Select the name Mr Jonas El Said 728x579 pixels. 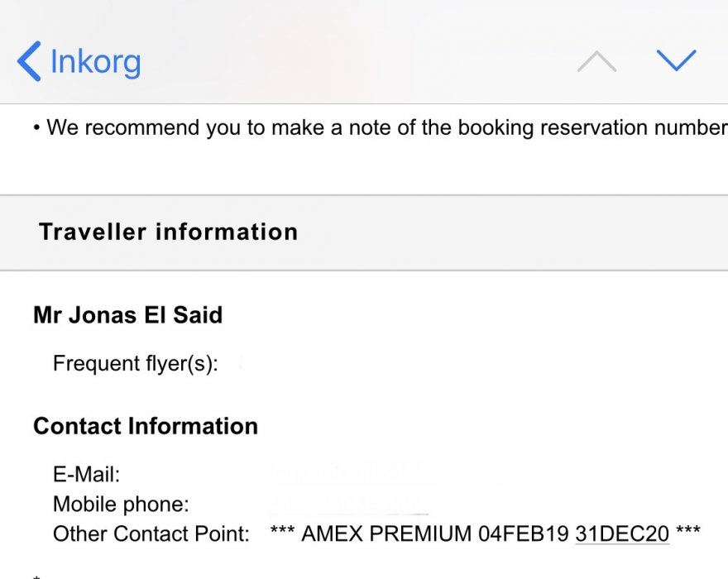pos(127,315)
